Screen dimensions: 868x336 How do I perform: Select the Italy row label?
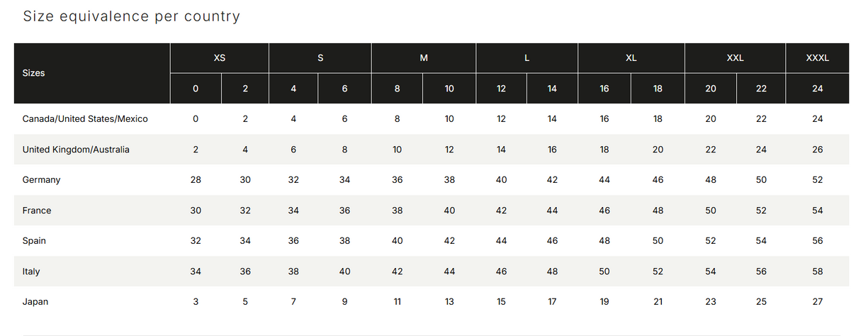[31, 271]
